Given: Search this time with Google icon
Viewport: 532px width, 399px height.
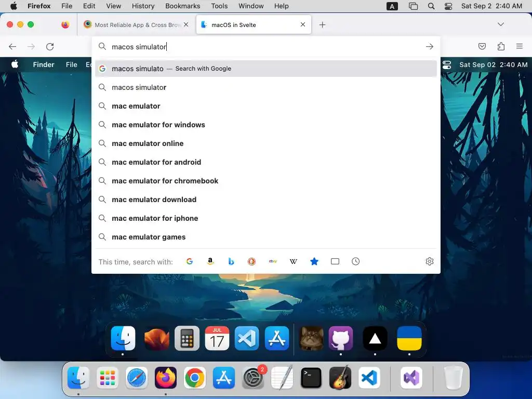Looking at the screenshot, I should click(190, 261).
